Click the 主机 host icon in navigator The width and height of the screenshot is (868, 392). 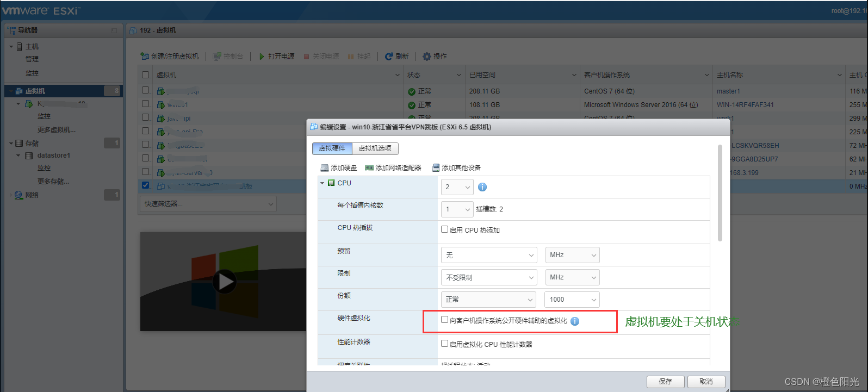[x=20, y=47]
